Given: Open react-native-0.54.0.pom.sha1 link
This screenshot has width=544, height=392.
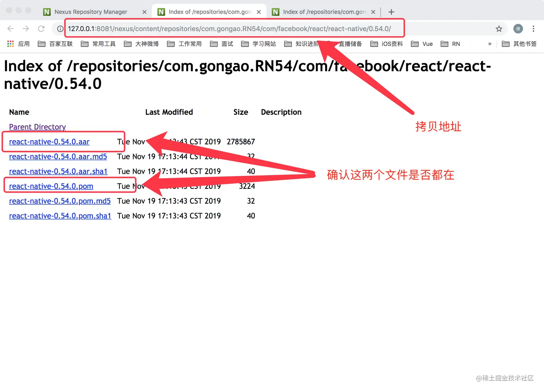Looking at the screenshot, I should [x=60, y=215].
